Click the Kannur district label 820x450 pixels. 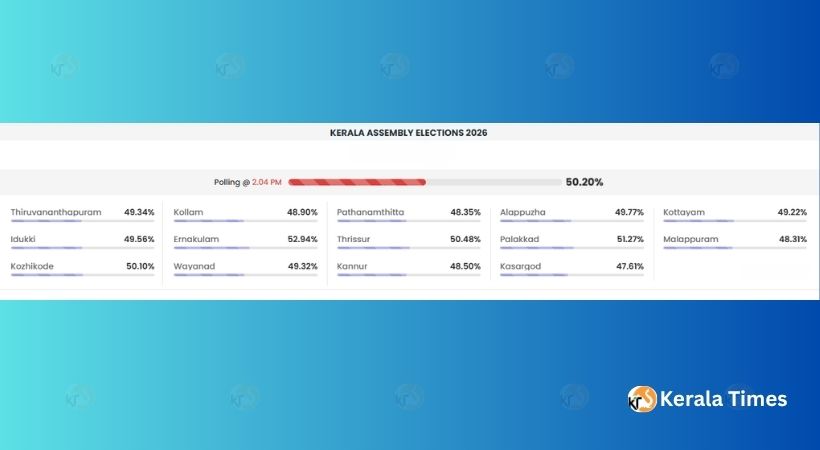(352, 266)
